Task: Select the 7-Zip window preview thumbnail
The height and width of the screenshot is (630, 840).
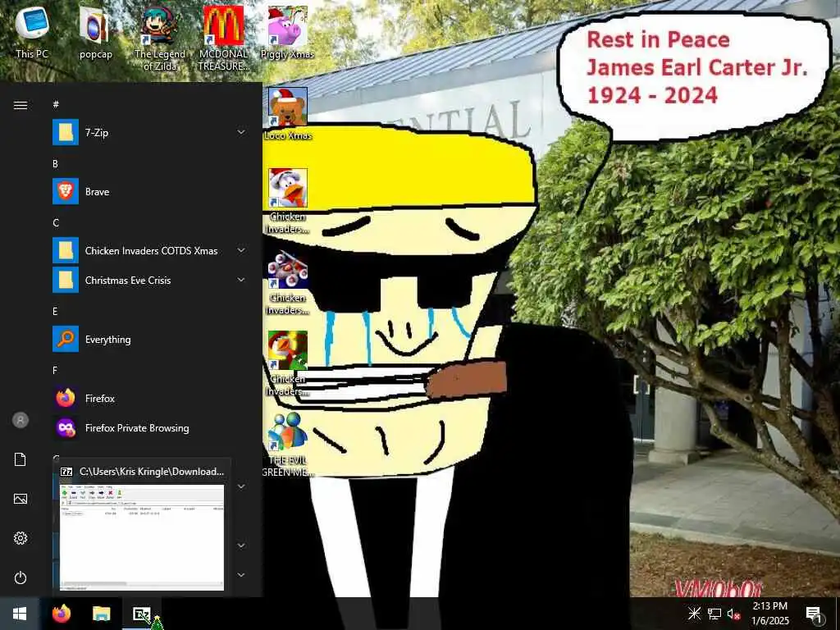Action: click(141, 537)
